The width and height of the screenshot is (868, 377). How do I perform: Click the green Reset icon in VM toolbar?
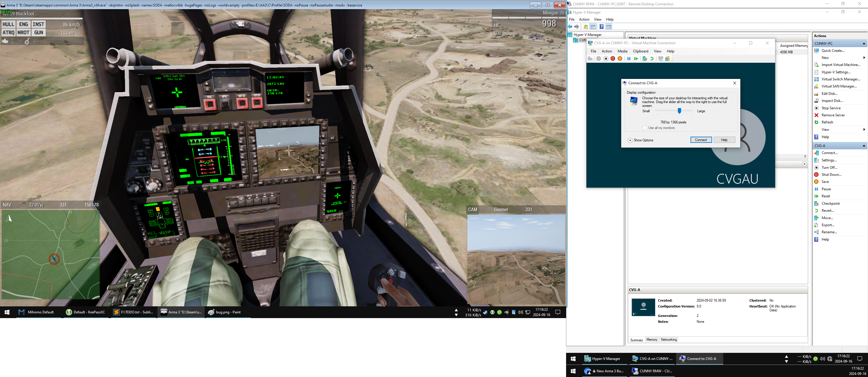(636, 59)
